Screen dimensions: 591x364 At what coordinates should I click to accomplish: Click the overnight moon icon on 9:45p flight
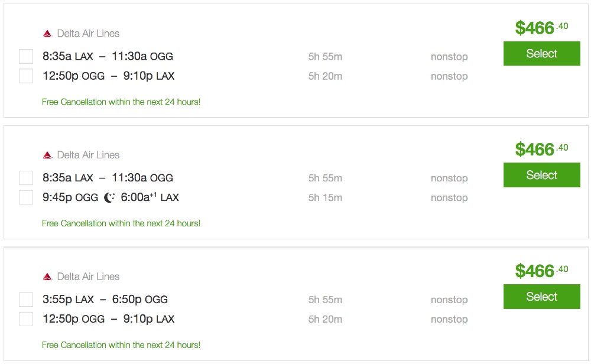(109, 198)
